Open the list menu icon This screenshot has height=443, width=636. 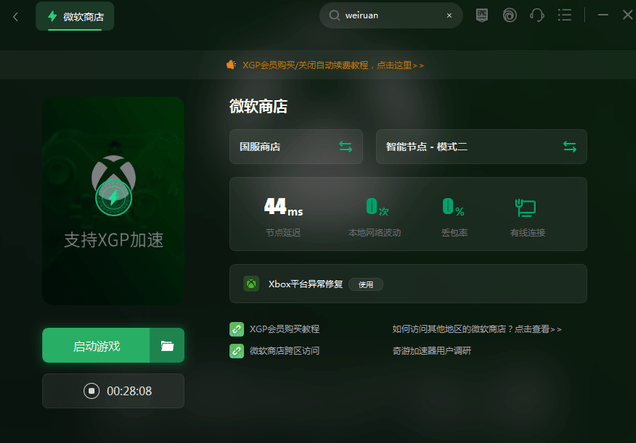[x=564, y=15]
